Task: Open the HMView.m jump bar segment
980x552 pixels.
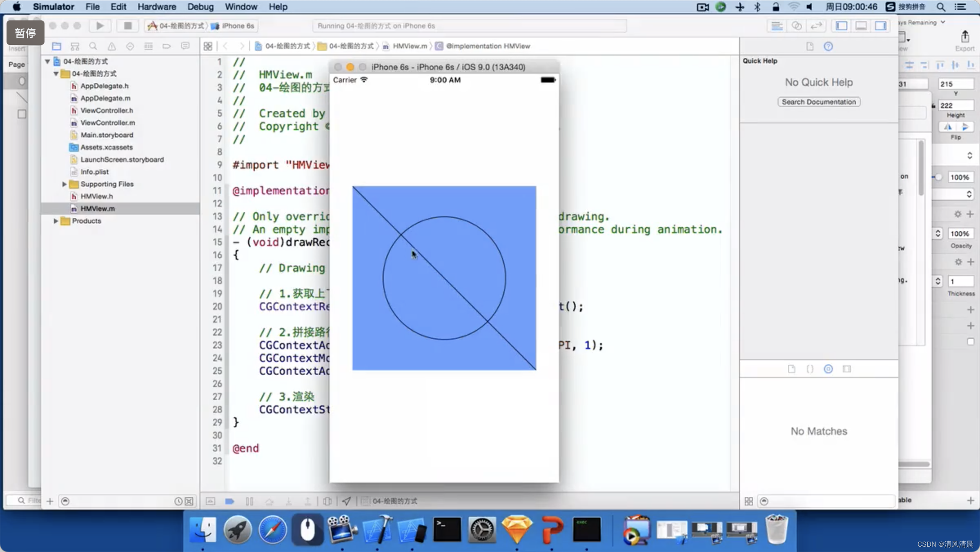Action: tap(405, 46)
